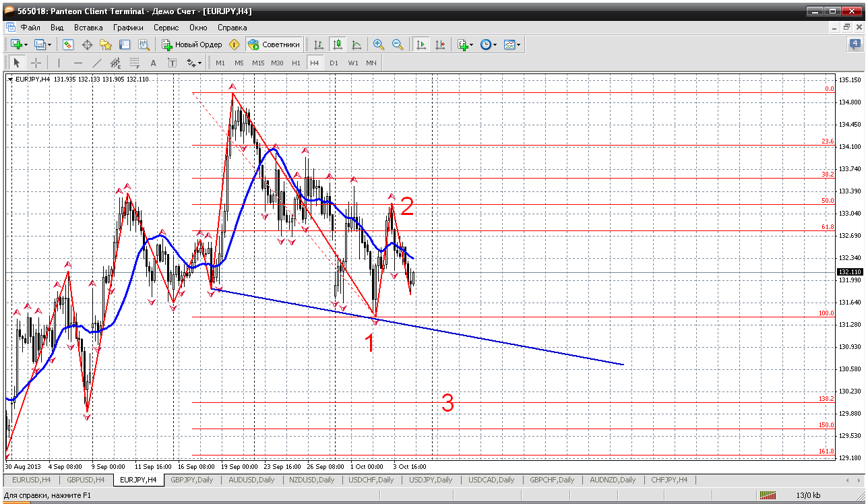Switch timeframe to M5
The height and width of the screenshot is (504, 868).
tap(239, 63)
